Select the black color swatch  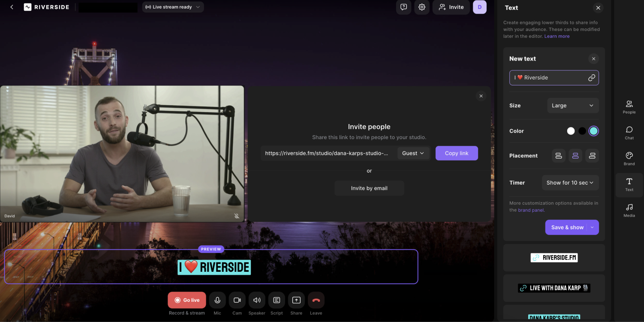582,131
